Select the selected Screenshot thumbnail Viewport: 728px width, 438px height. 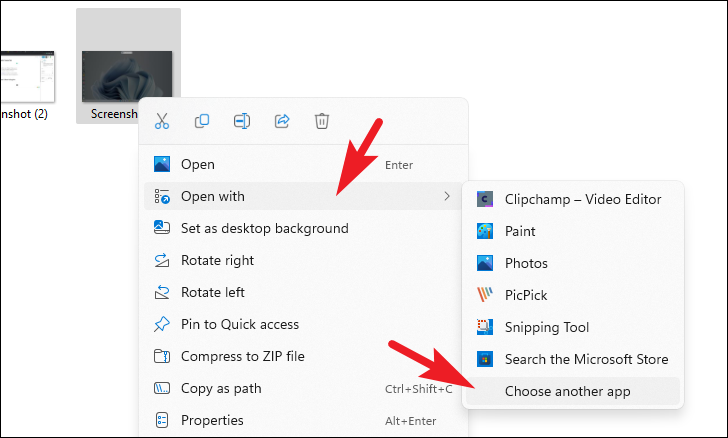(127, 76)
